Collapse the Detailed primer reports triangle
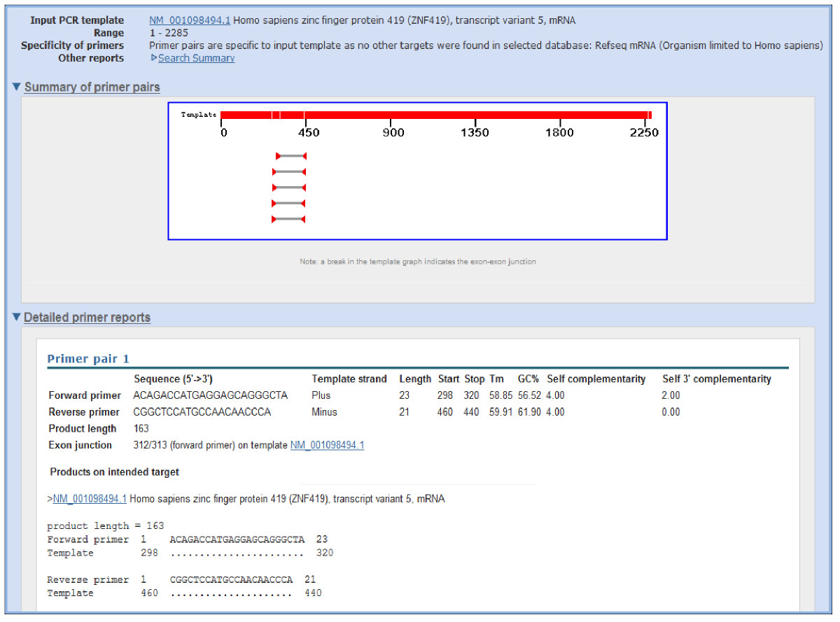Image resolution: width=840 pixels, height=622 pixels. click(17, 318)
